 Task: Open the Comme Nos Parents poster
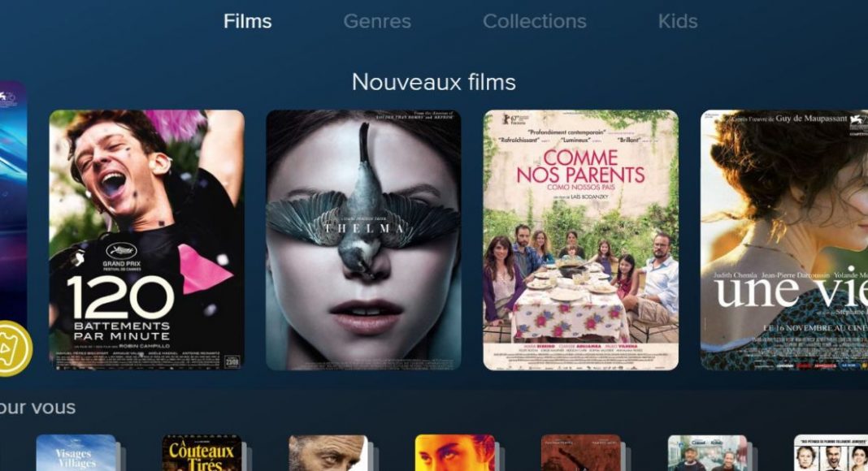[x=580, y=240]
